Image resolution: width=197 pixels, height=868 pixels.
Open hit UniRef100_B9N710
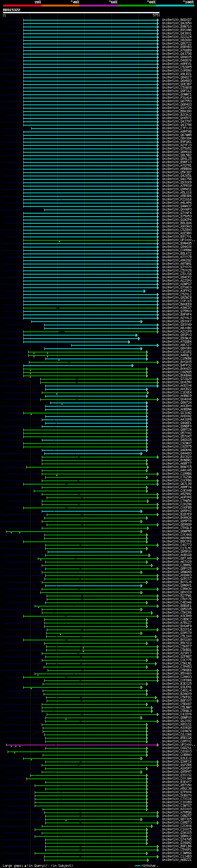tap(177, 26)
